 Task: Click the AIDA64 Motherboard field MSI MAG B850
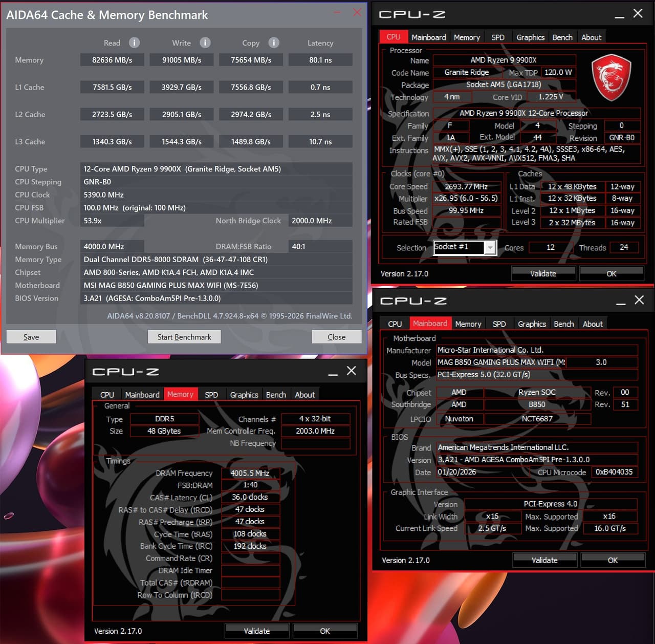coord(216,285)
